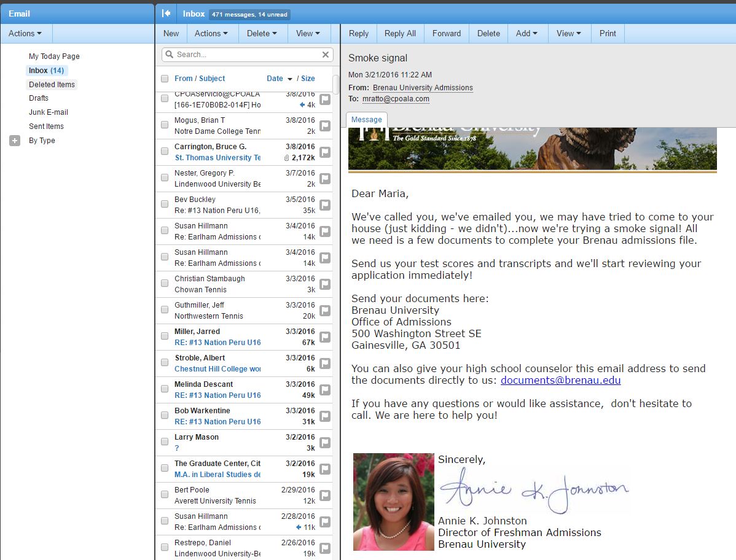The width and height of the screenshot is (736, 560).
Task: Reply to the Smoke signal email
Action: [x=359, y=33]
